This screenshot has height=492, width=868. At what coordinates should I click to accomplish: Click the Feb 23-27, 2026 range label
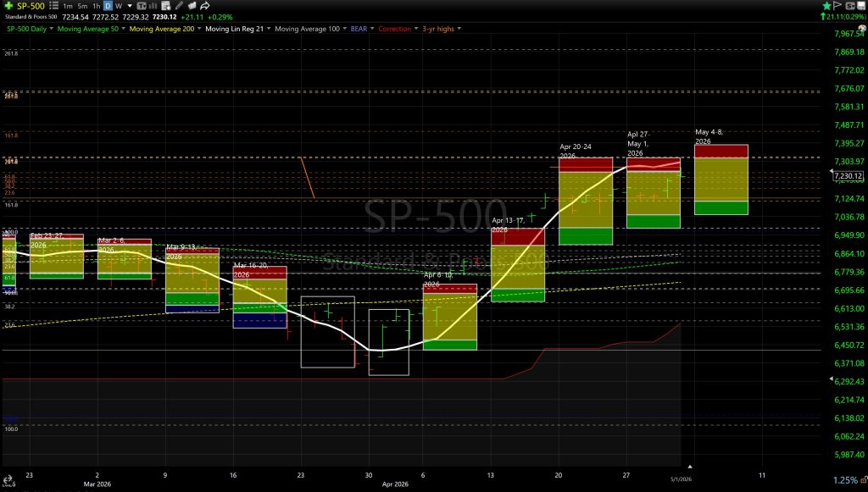click(47, 240)
